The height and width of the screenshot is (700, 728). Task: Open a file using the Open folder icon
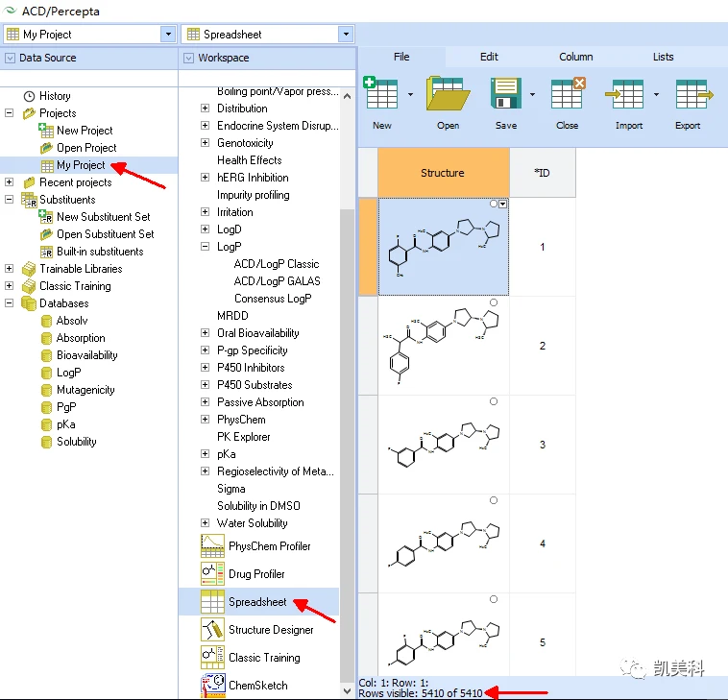[448, 93]
